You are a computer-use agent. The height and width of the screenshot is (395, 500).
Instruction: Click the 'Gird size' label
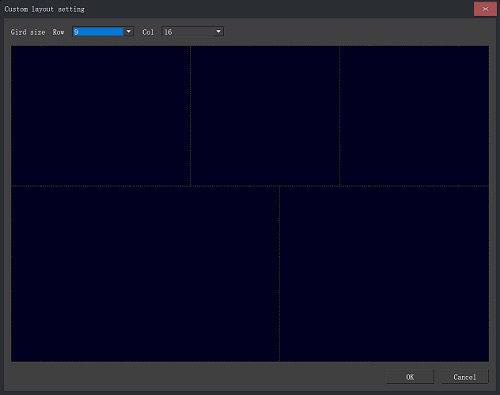pos(28,32)
